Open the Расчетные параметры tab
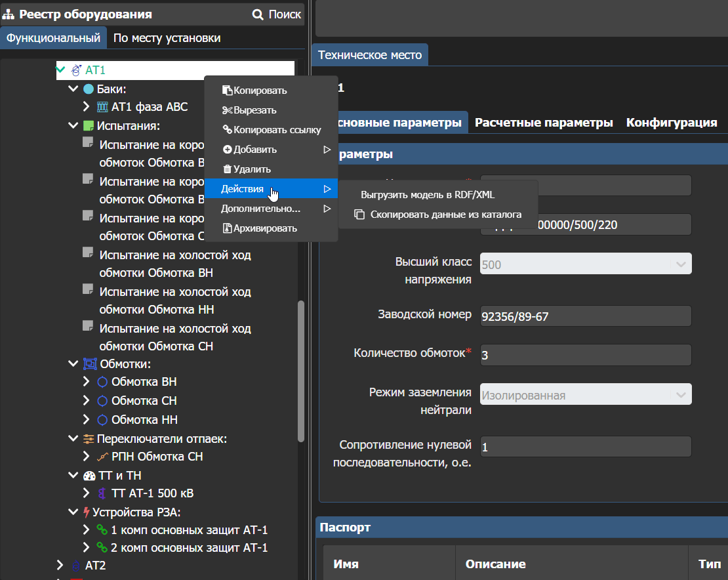 pos(544,123)
